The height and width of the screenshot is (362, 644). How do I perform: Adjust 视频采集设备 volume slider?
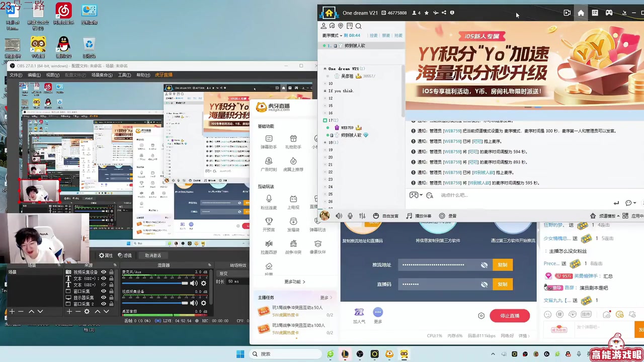(x=155, y=303)
